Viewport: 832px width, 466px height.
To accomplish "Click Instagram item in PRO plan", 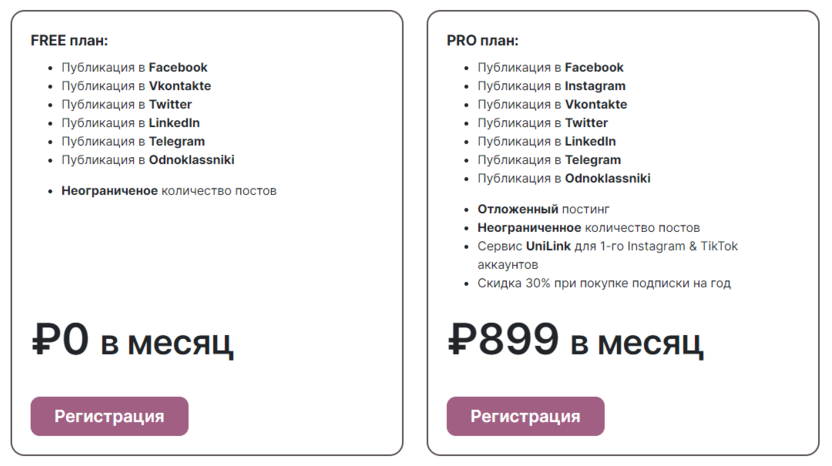I will point(551,86).
